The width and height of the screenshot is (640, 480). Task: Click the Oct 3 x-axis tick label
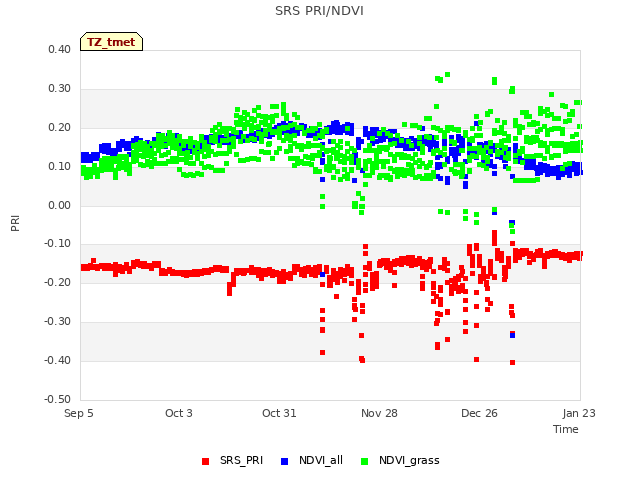coord(179,413)
